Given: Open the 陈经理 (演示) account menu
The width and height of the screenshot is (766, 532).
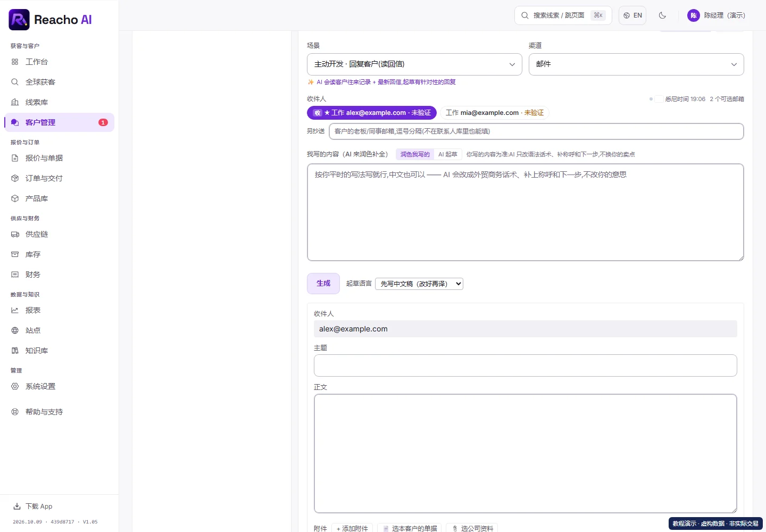Looking at the screenshot, I should point(716,15).
